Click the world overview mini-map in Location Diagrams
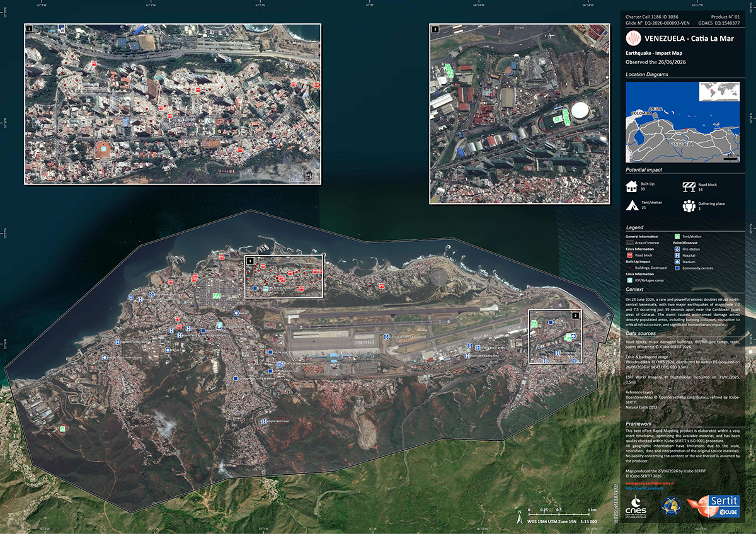 point(719,92)
